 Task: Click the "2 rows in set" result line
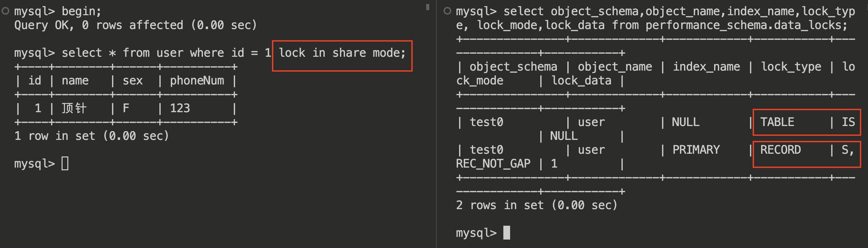pyautogui.click(x=536, y=205)
